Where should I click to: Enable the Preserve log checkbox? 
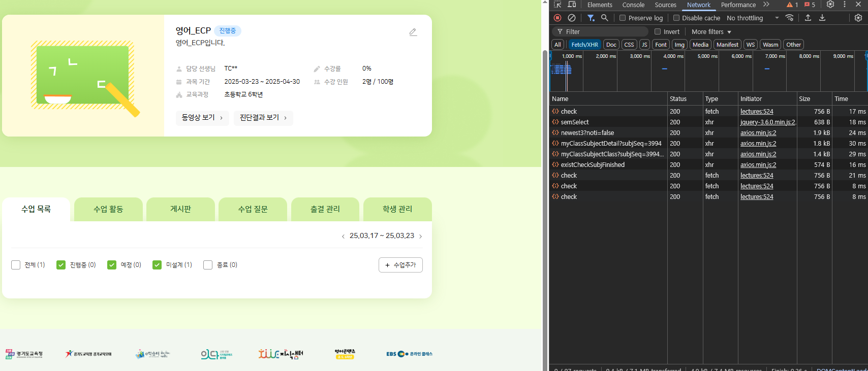(x=623, y=18)
